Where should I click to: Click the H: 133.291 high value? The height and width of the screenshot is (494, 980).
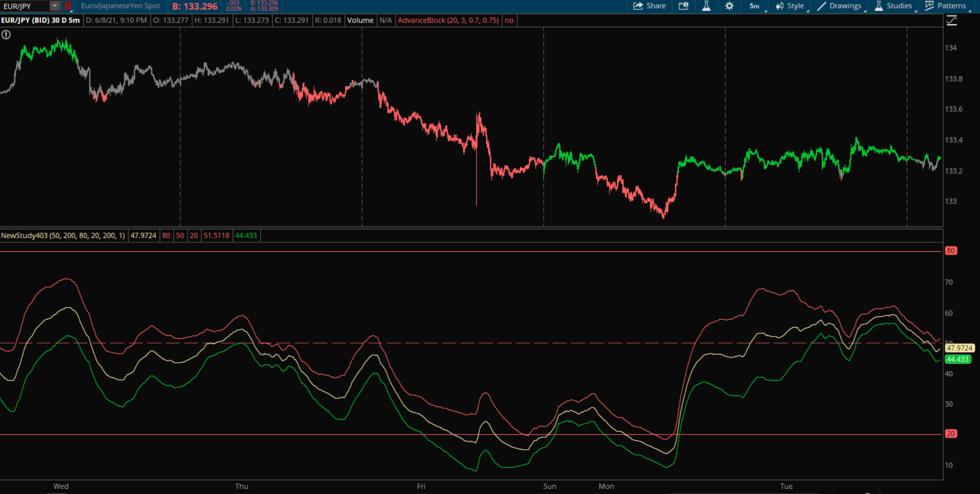pyautogui.click(x=212, y=20)
